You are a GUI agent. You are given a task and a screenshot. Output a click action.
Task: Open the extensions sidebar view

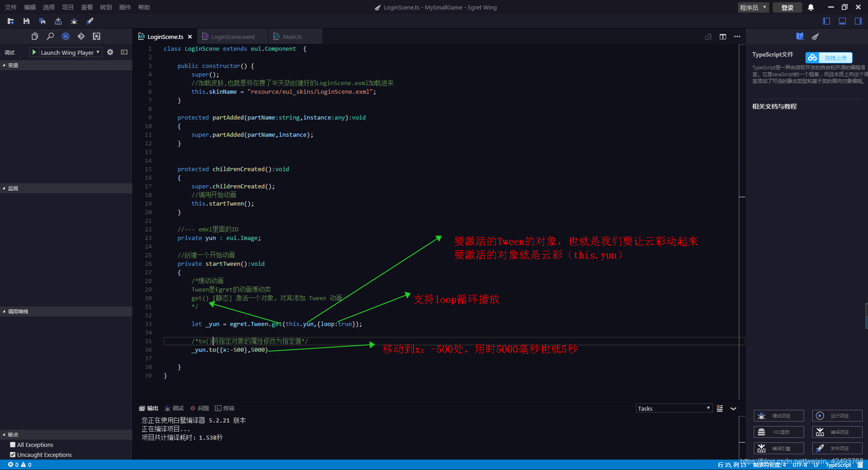pyautogui.click(x=97, y=36)
